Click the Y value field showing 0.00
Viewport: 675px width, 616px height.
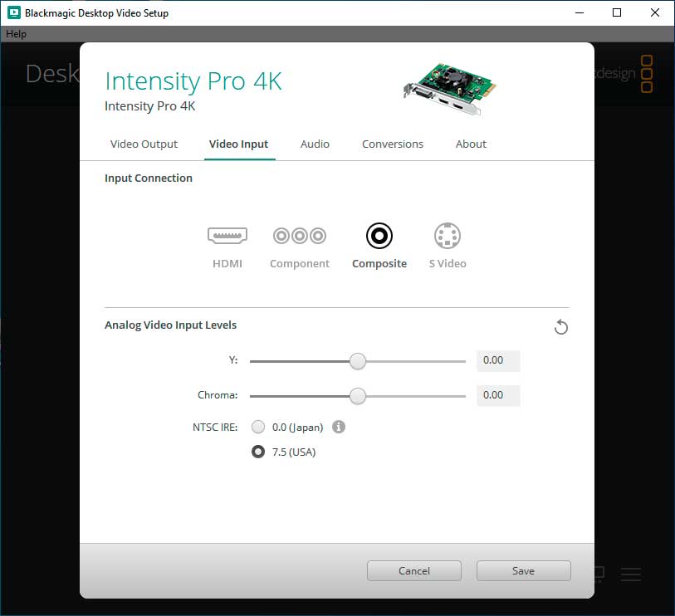click(x=498, y=361)
